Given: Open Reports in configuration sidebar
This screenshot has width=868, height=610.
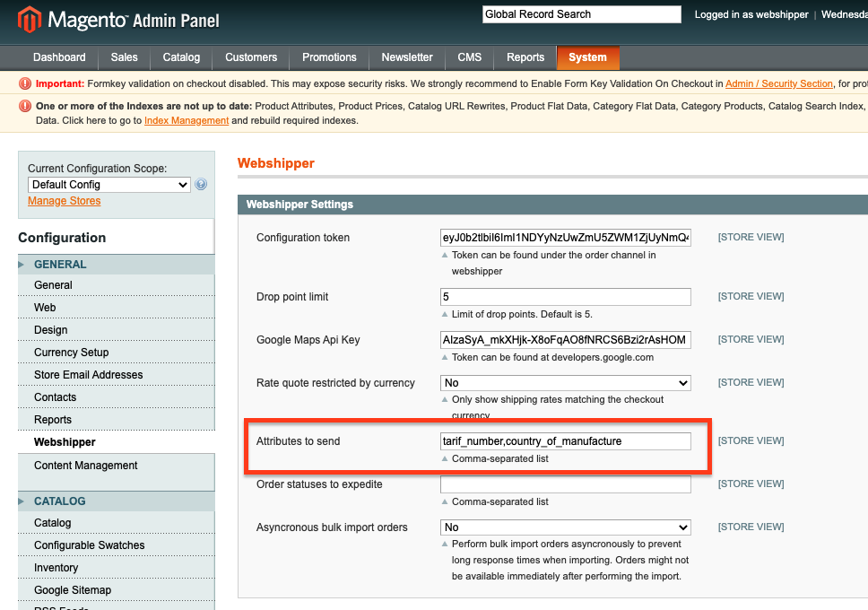Looking at the screenshot, I should click(117, 420).
